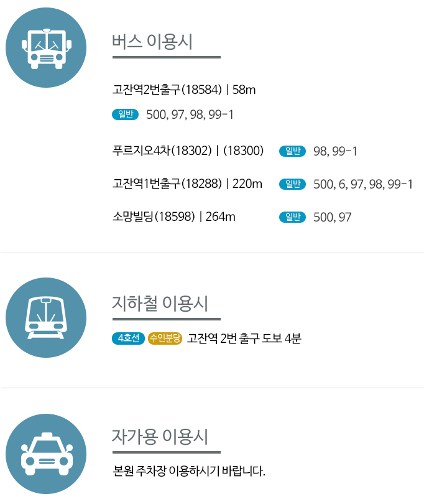This screenshot has height=504, width=424.
Task: Click bus routes 500, 6, 97, 98, 99-1
Action: coord(363,184)
